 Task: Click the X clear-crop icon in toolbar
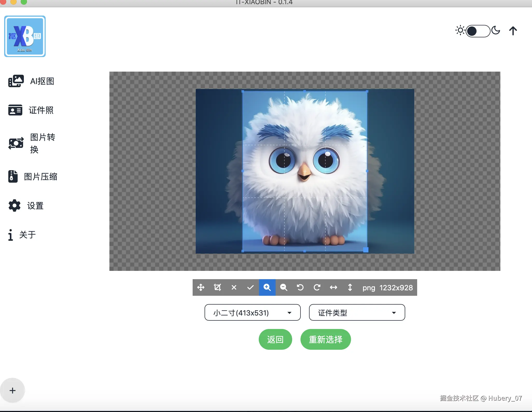pyautogui.click(x=234, y=287)
